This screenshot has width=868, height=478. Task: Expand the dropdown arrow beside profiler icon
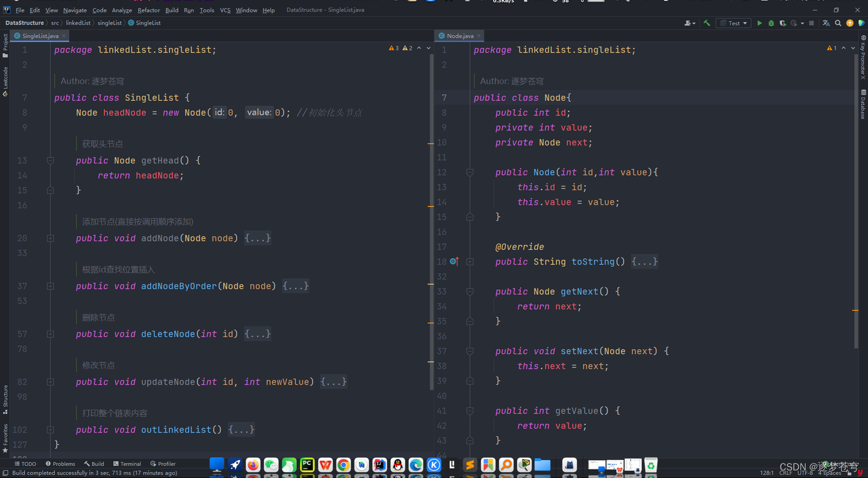[802, 23]
